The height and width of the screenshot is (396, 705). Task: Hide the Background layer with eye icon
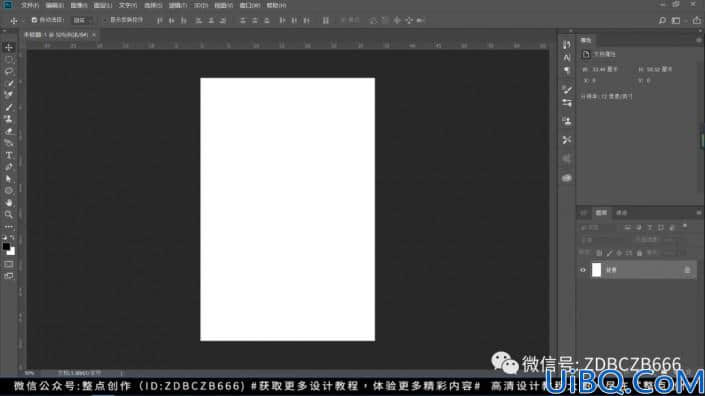[x=583, y=270]
